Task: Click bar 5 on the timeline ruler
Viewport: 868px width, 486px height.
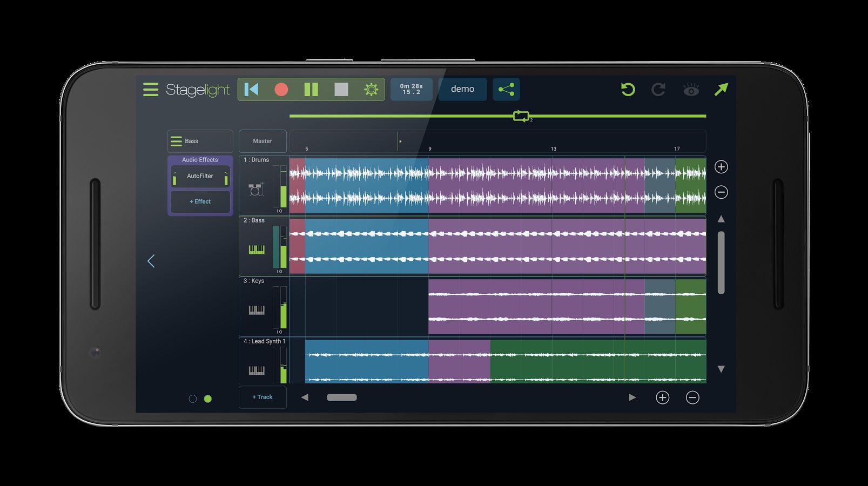Action: (307, 149)
